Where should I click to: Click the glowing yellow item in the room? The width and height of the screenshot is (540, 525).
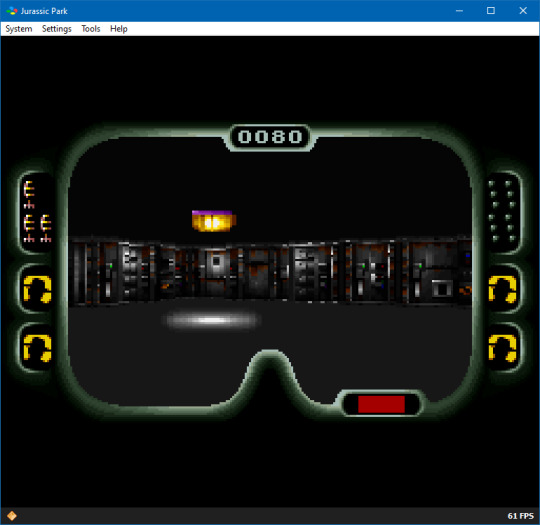(x=214, y=221)
